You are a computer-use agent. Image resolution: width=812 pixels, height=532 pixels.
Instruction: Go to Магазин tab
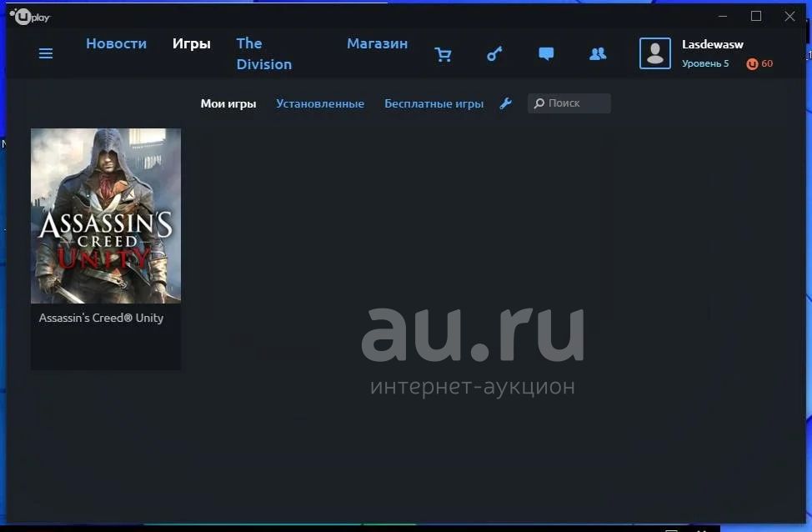tap(377, 43)
